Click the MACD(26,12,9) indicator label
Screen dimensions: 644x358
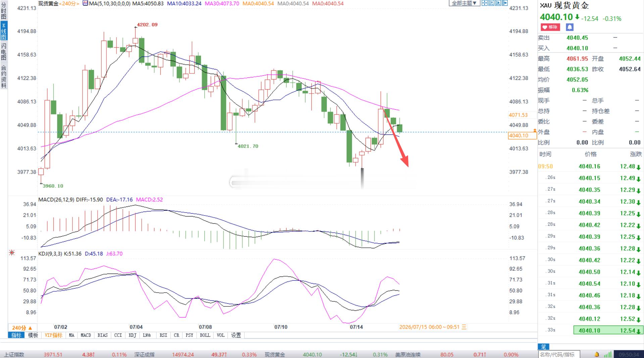pos(56,199)
